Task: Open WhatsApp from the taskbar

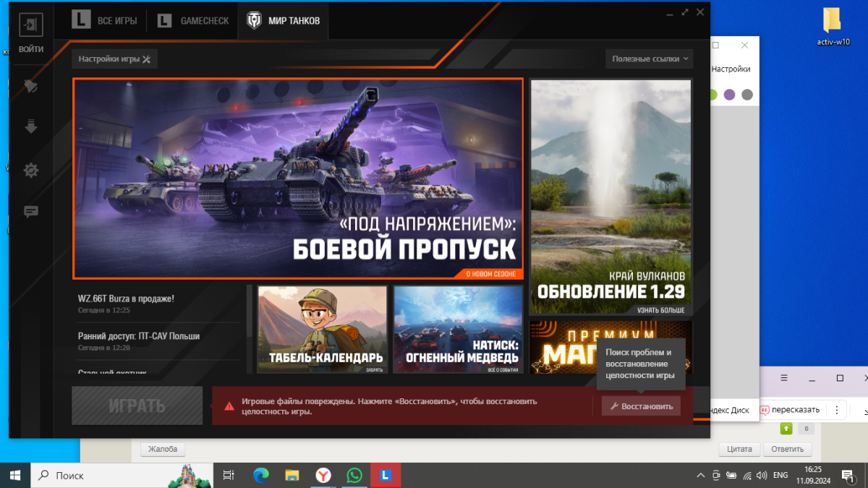Action: click(354, 475)
